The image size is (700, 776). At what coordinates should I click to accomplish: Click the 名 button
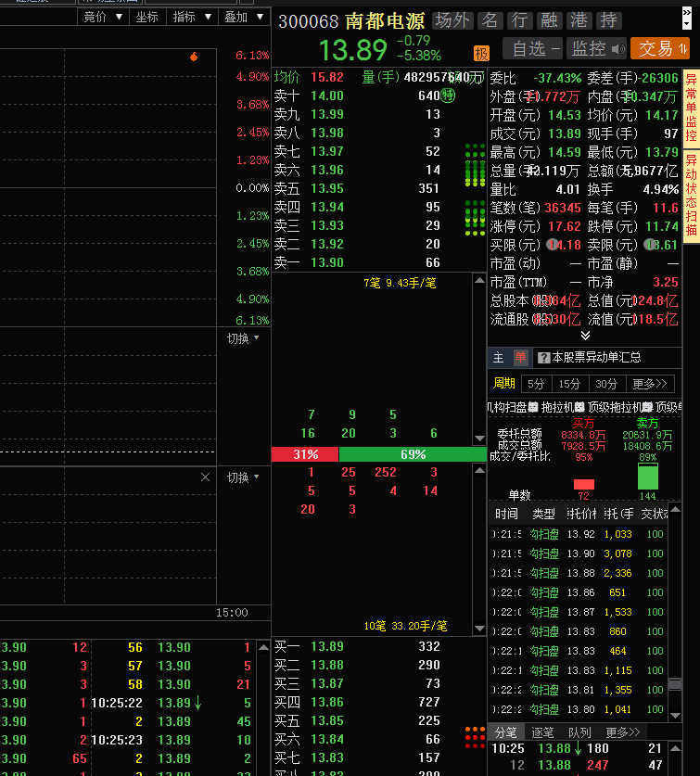[x=490, y=20]
